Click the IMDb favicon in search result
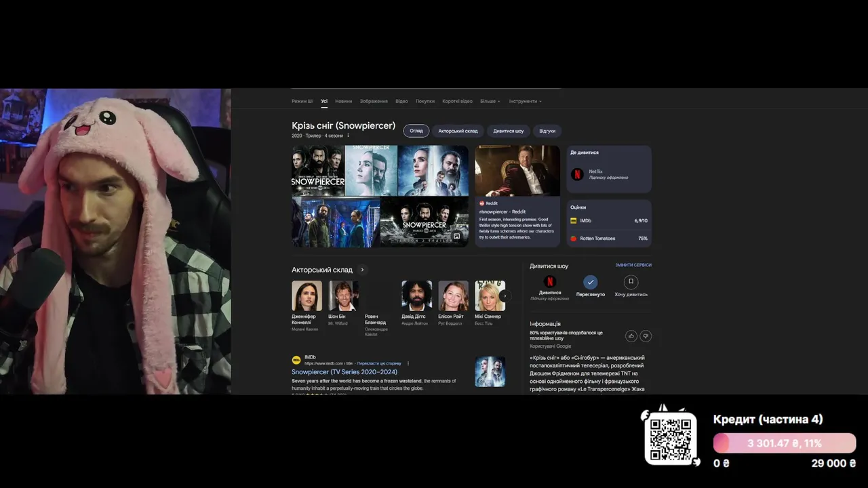 pos(296,360)
